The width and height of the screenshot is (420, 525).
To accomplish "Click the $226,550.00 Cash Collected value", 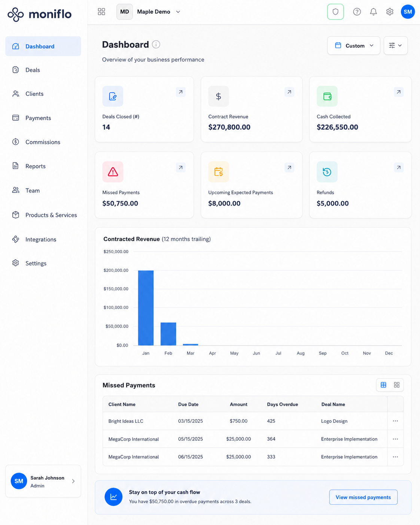I will click(x=337, y=127).
